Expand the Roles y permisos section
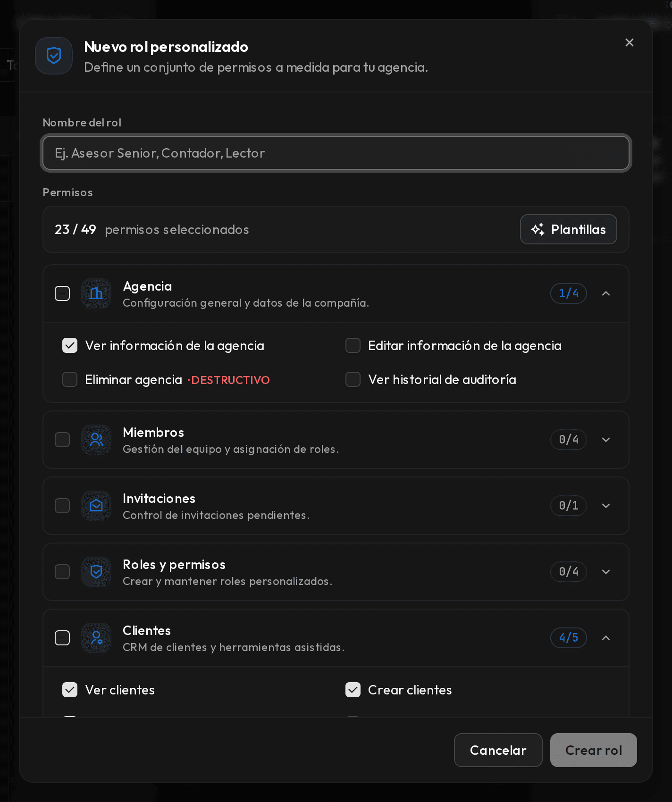The image size is (672, 802). coord(606,572)
